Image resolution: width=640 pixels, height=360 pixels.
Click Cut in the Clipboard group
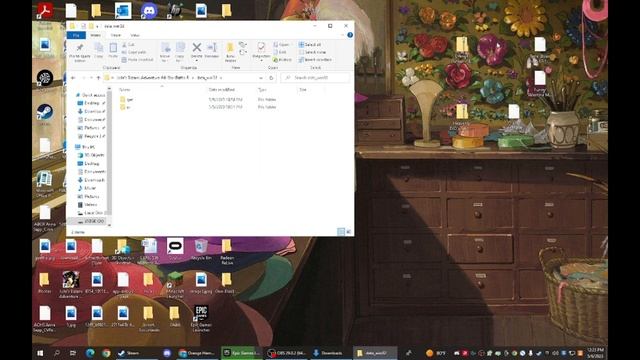pos(128,44)
